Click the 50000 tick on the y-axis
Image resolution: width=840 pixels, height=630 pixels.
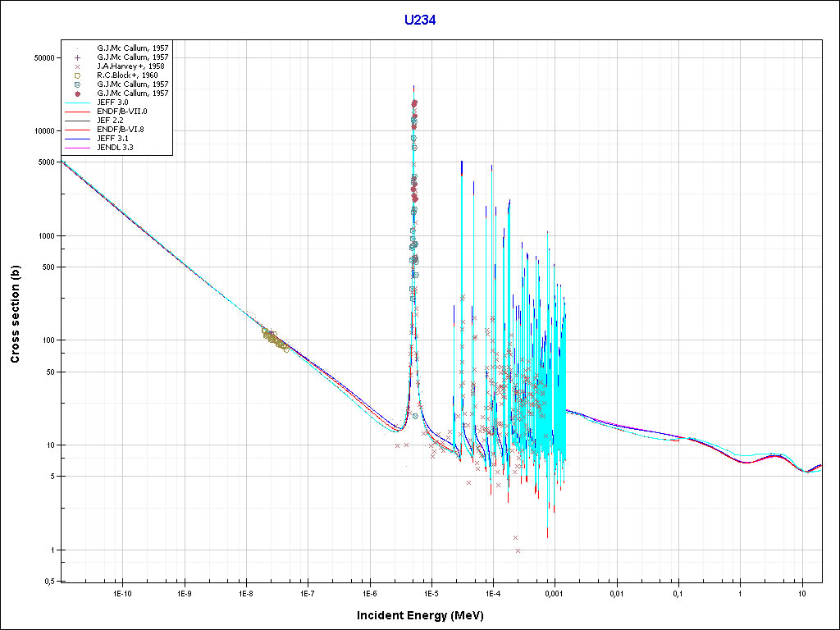pos(42,58)
